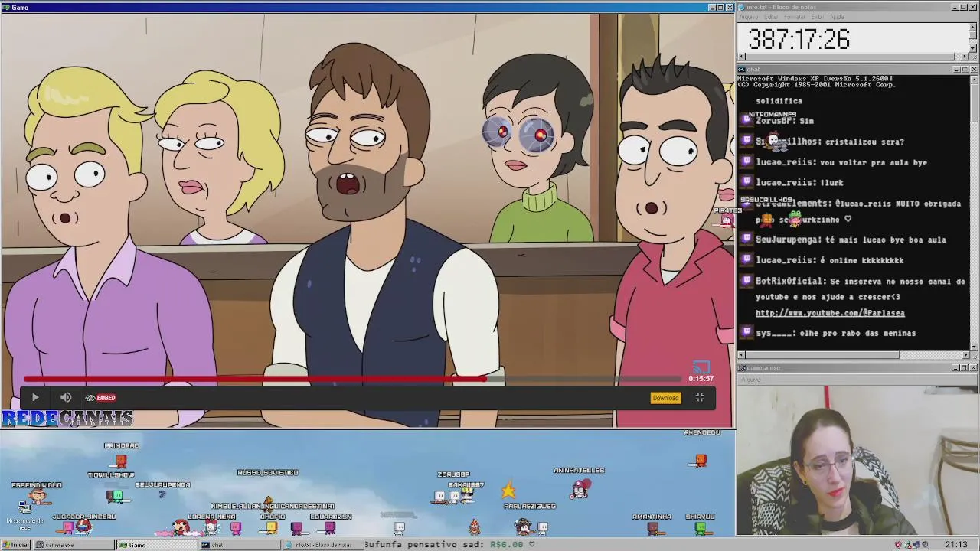Click the chat window scrollbar up arrow
The width and height of the screenshot is (980, 551).
coord(973,78)
